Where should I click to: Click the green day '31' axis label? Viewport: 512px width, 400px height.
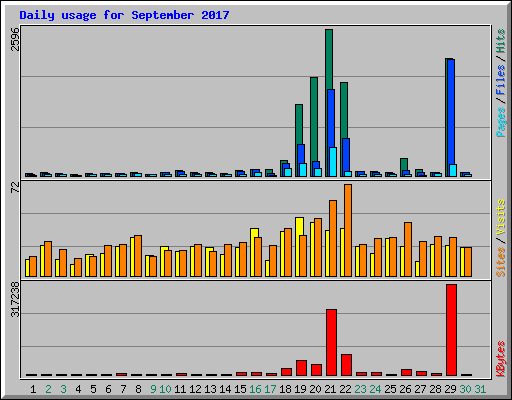tap(480, 389)
